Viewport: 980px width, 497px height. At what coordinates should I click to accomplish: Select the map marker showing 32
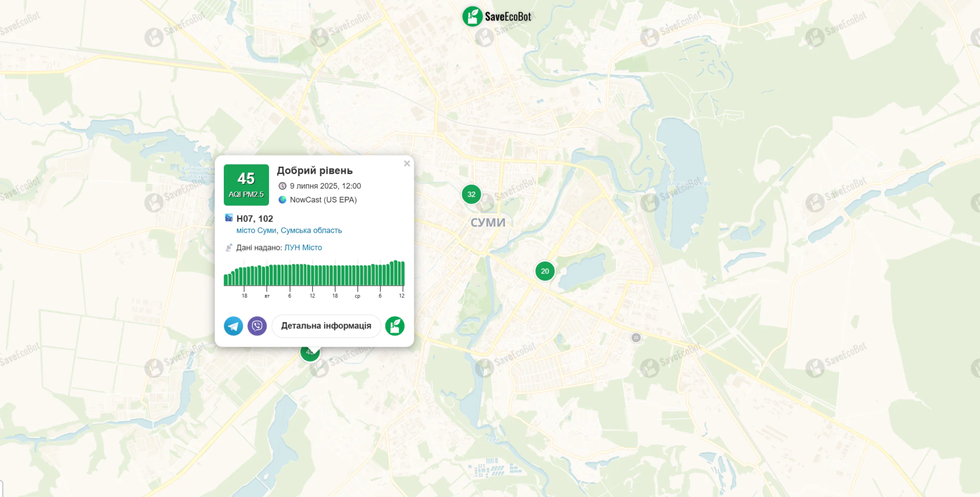(471, 194)
